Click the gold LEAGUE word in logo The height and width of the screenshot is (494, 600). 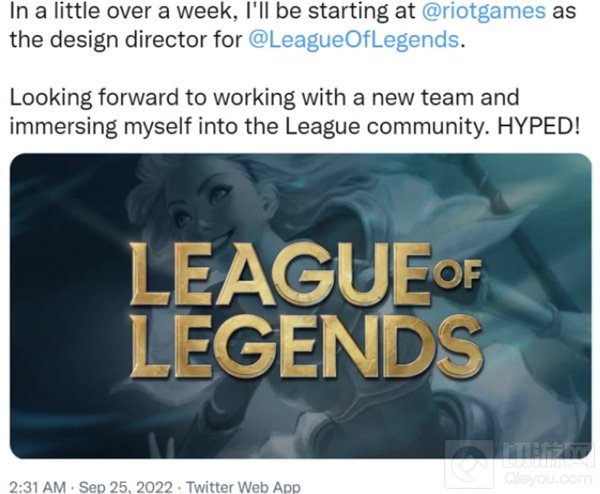click(x=279, y=273)
